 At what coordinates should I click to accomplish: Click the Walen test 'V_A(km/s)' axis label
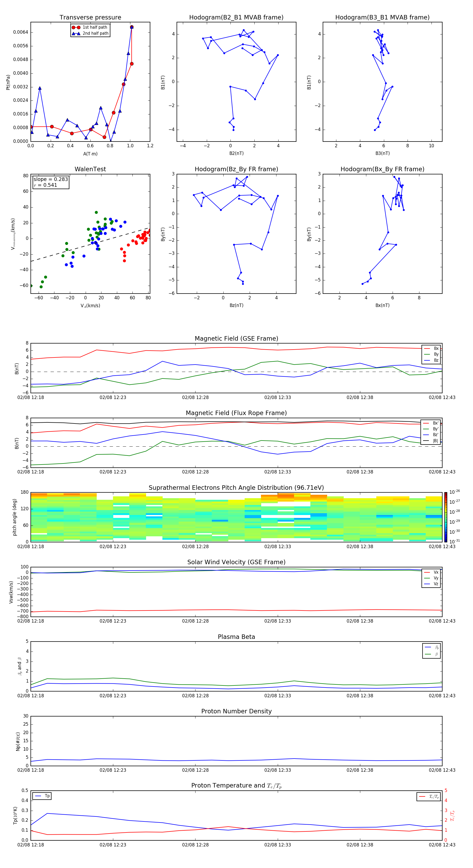[x=90, y=306]
